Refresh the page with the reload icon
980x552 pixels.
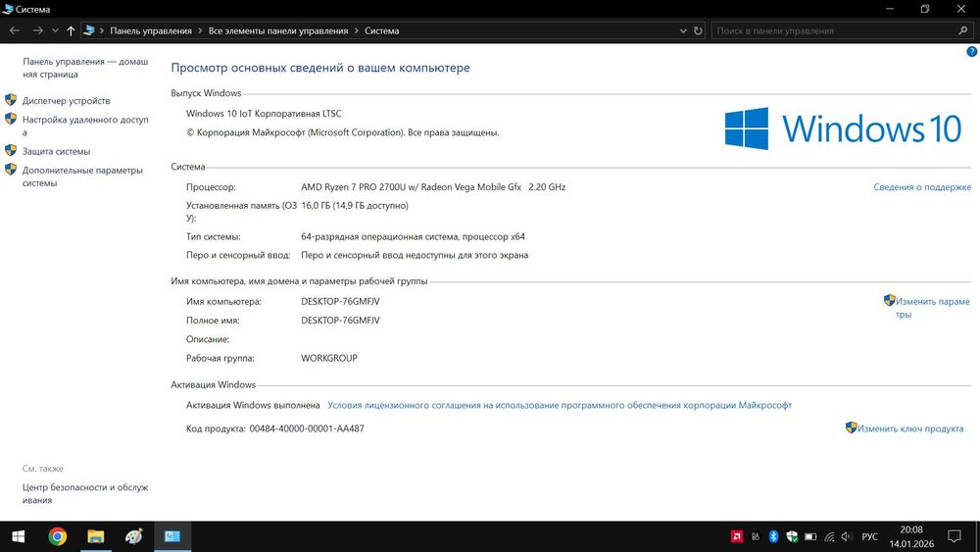[698, 30]
